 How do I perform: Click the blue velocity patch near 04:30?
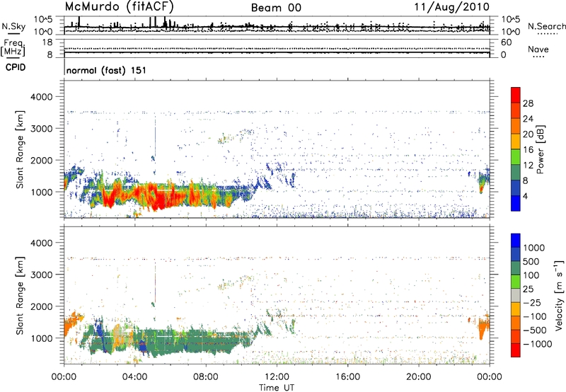143,347
